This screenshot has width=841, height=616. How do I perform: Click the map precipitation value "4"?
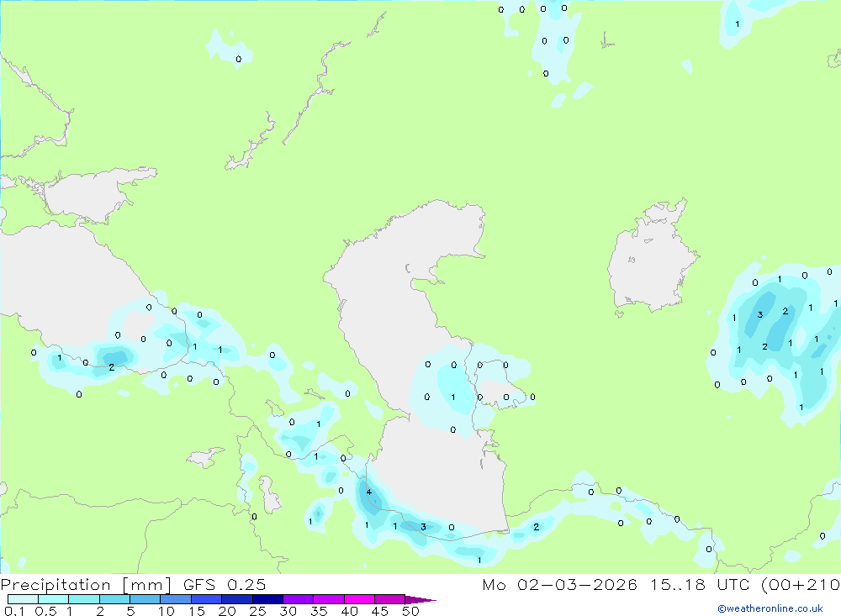pos(369,492)
